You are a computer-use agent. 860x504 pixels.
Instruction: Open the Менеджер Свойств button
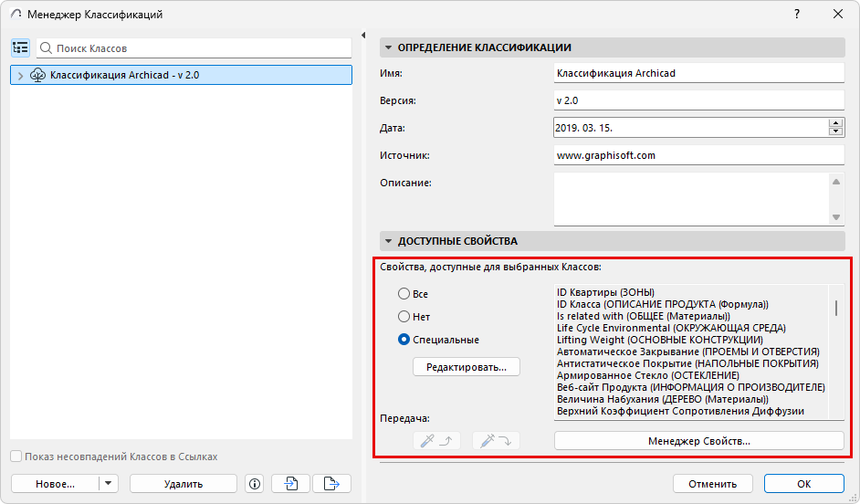[x=698, y=441]
